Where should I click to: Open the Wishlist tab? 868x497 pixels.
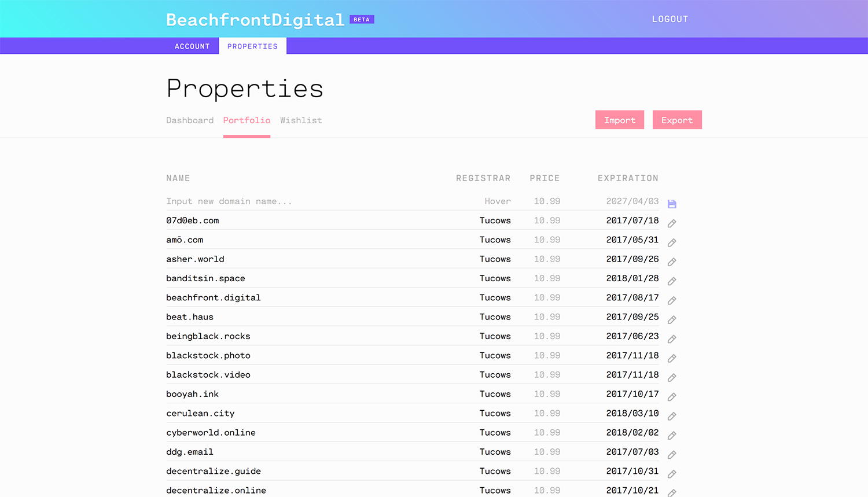tap(301, 120)
